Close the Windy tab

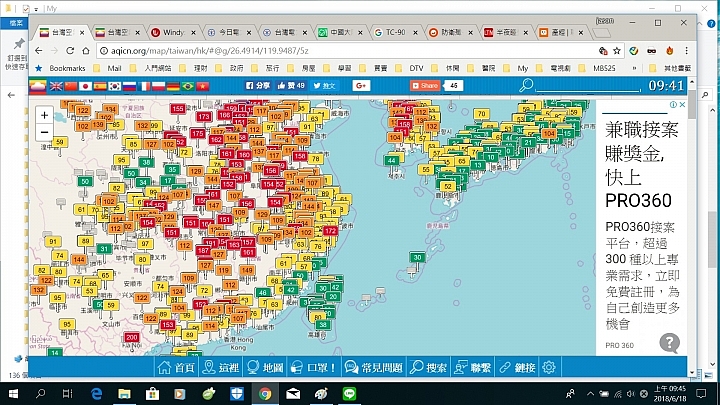tap(193, 33)
